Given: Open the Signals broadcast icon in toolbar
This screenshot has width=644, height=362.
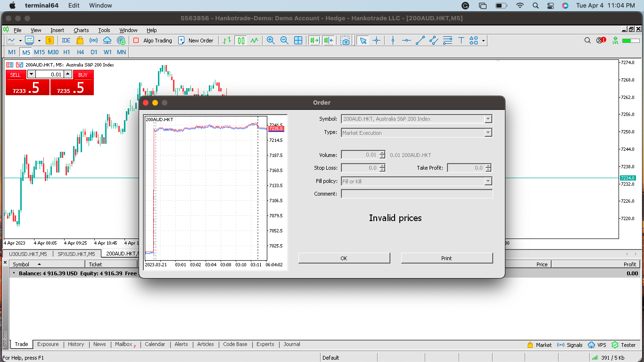Looking at the screenshot, I should click(93, 41).
